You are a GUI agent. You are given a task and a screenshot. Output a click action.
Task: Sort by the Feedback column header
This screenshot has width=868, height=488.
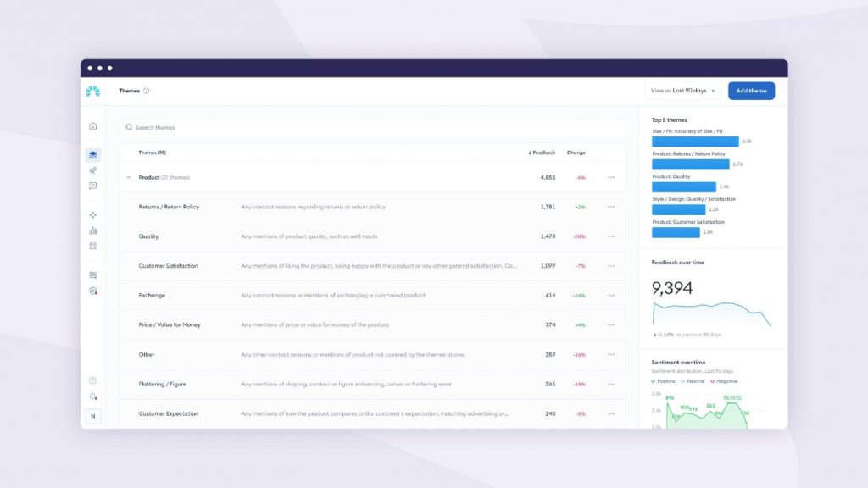542,152
